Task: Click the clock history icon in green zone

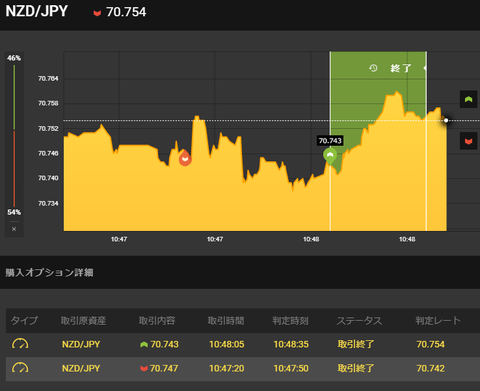Action: [x=373, y=68]
